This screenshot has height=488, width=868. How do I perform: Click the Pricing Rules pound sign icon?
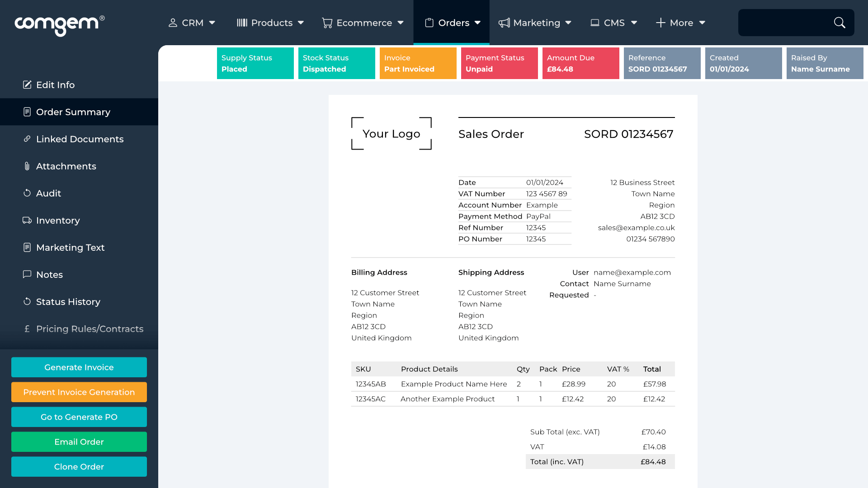(x=27, y=328)
